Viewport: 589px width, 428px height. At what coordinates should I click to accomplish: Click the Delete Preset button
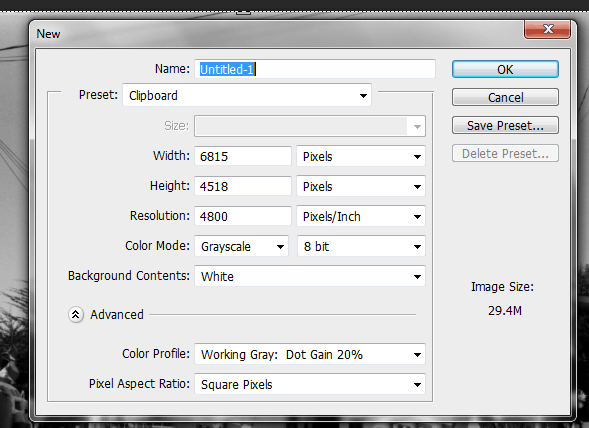[x=505, y=153]
